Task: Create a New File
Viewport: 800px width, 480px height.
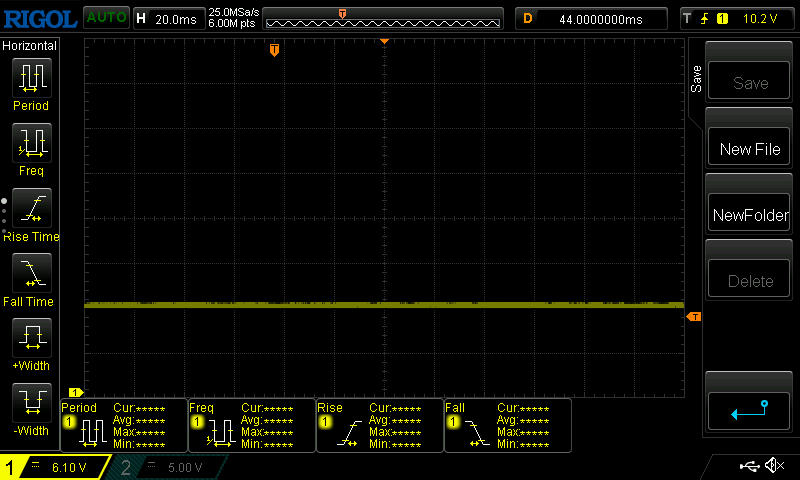Action: (749, 149)
